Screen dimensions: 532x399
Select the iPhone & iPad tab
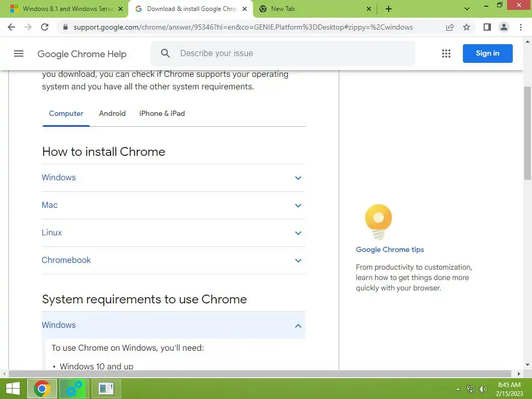(162, 113)
